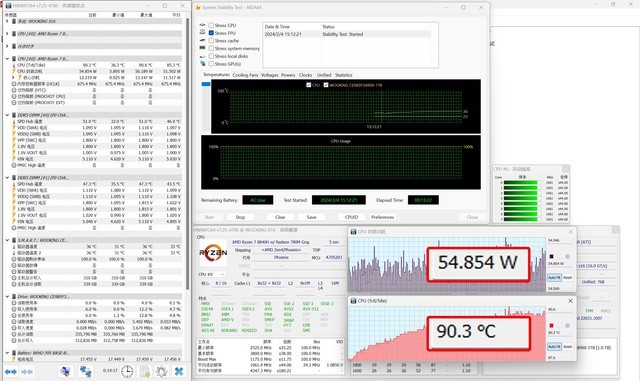The width and height of the screenshot is (640, 381).
Task: Click Auto Fit in CPU power graph window
Action: [x=554, y=277]
